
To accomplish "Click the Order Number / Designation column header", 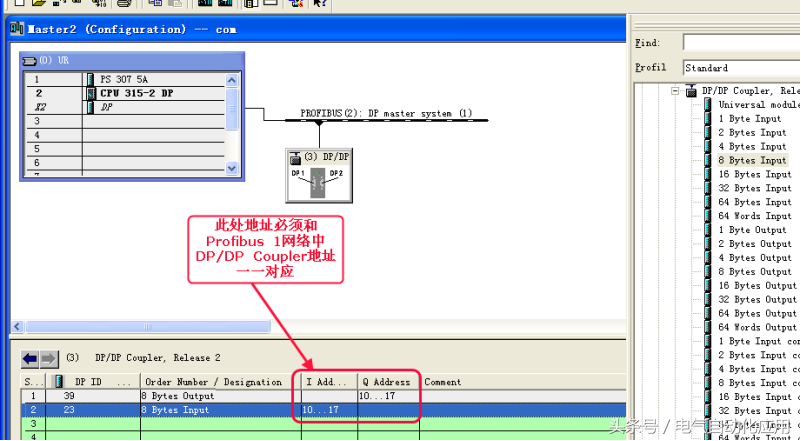I will pyautogui.click(x=212, y=382).
